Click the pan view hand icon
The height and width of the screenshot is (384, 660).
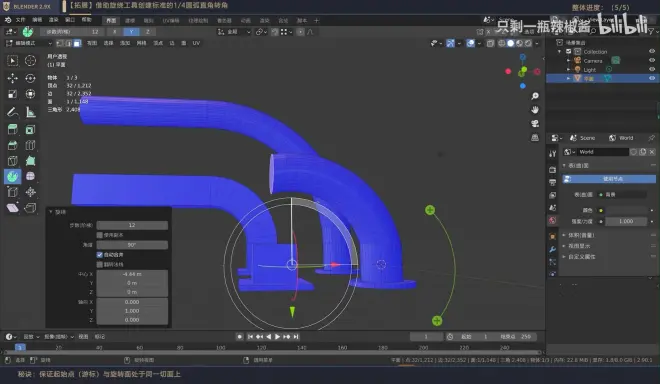(x=535, y=110)
